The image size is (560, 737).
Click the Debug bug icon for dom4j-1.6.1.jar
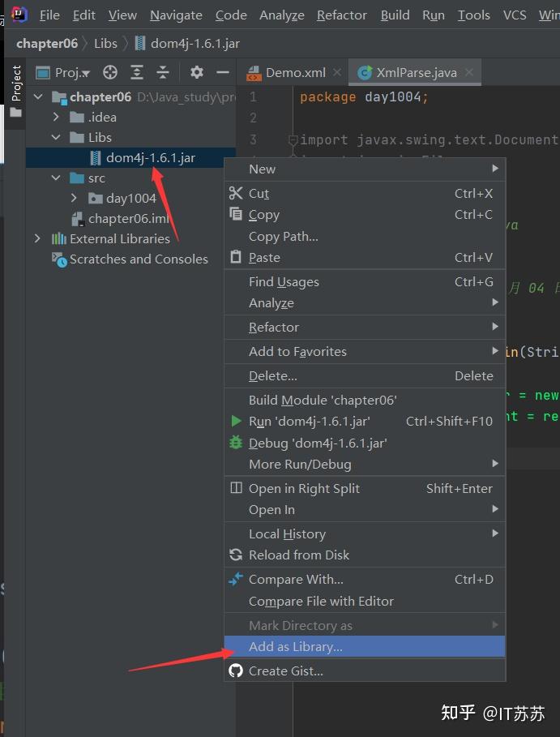click(x=236, y=443)
